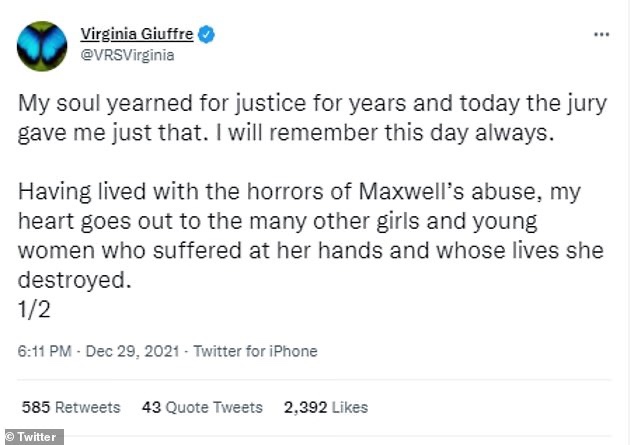Click the Twitter for iPhone source label

pyautogui.click(x=254, y=351)
